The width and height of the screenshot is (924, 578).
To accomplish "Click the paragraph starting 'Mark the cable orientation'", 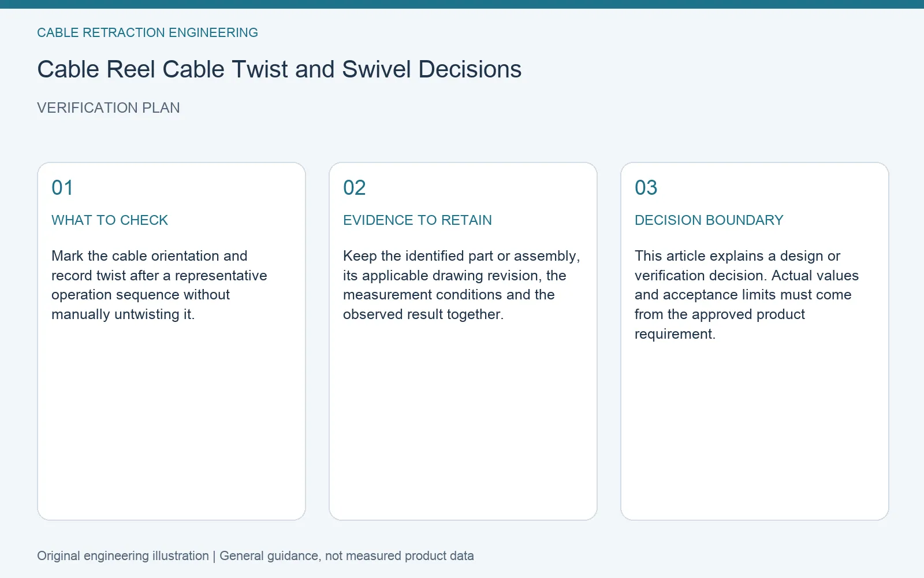I will point(159,285).
